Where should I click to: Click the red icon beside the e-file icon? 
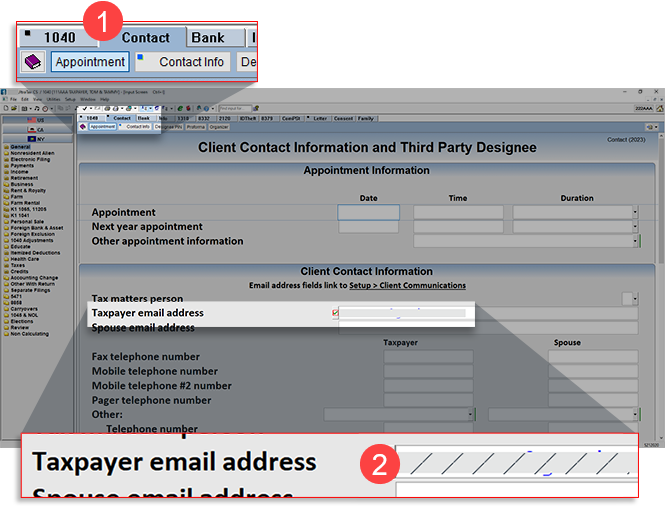tap(188, 108)
